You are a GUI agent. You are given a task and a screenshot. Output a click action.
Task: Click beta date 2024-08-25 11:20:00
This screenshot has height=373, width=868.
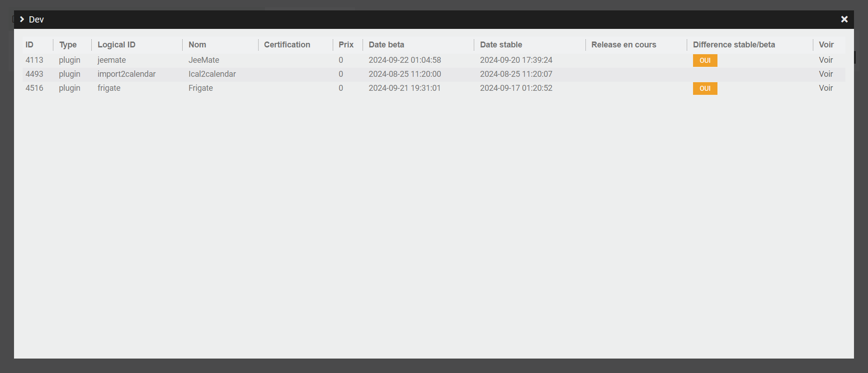click(x=405, y=74)
